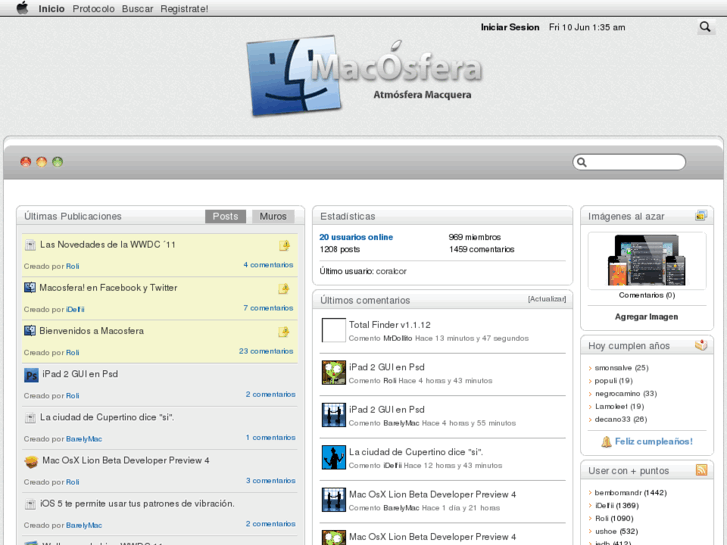Open Total Finder v1.1.12 comment title
Viewport: 727px width, 545px height.
pos(389,325)
